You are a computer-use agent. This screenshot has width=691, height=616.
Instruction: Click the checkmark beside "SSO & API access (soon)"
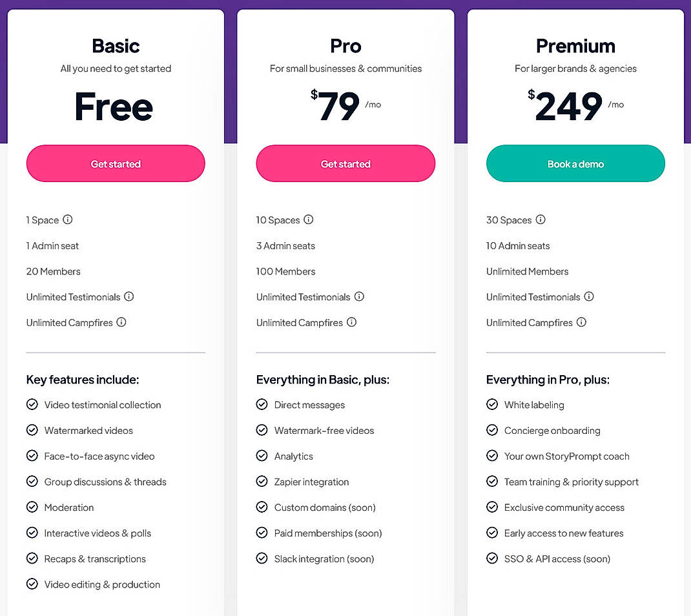pos(491,559)
